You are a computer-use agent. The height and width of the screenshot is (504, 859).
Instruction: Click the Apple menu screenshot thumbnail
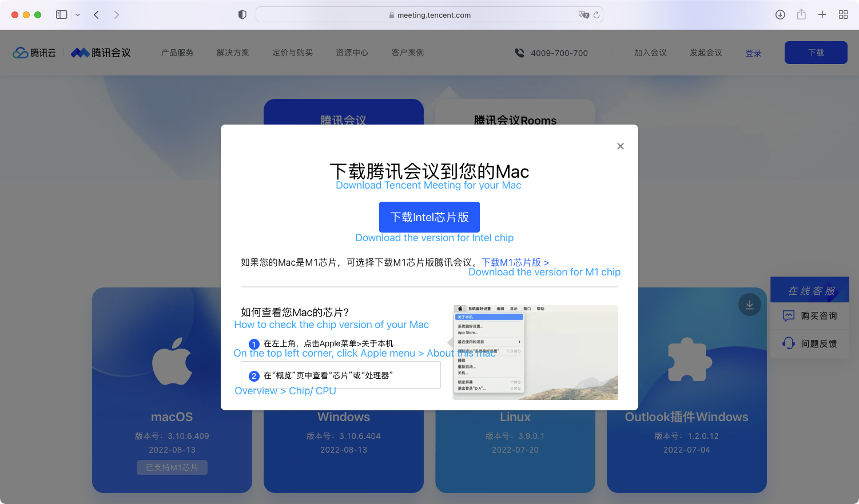pyautogui.click(x=535, y=353)
